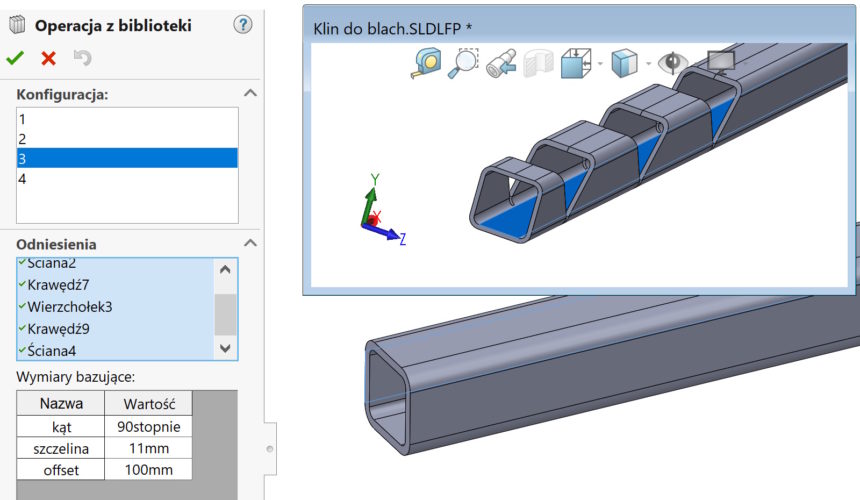Click the szczelina value 11mm cell
This screenshot has height=500, width=860.
tap(147, 448)
